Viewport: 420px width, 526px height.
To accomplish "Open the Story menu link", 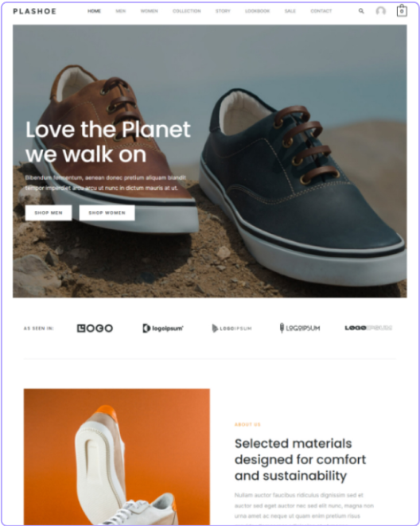I will click(223, 11).
